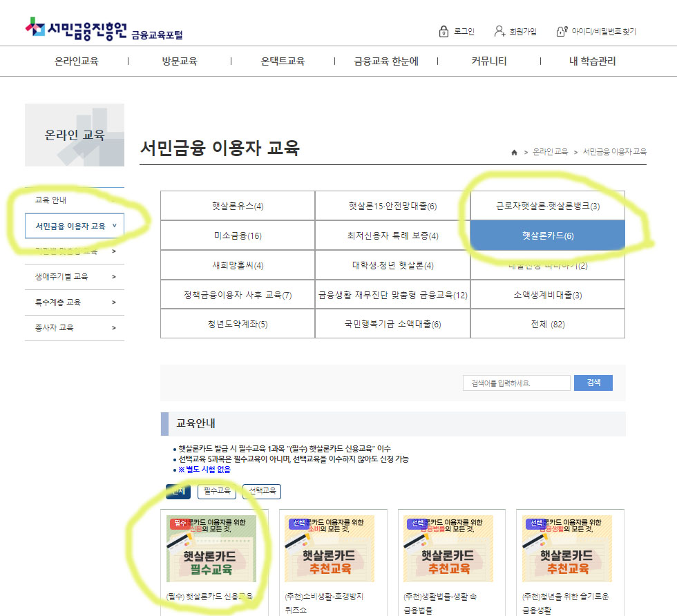The width and height of the screenshot is (677, 616).
Task: Open the 햇살론카드 필수교육 thumbnail
Action: click(x=211, y=548)
